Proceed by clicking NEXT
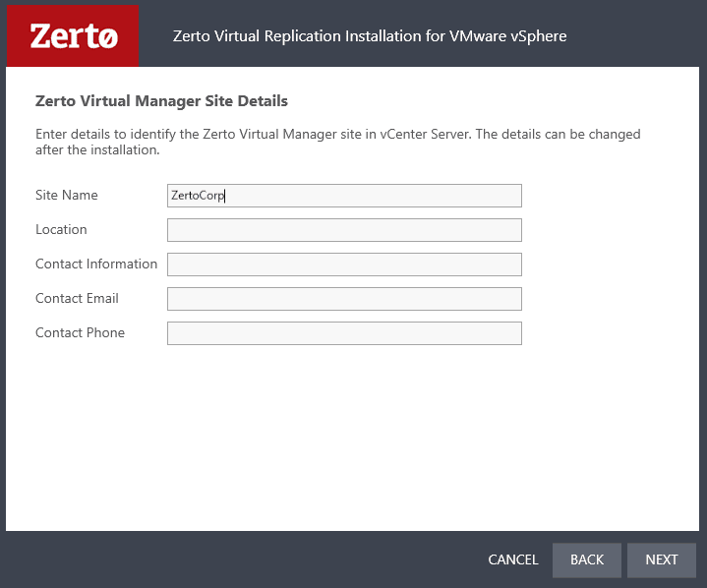 662,559
